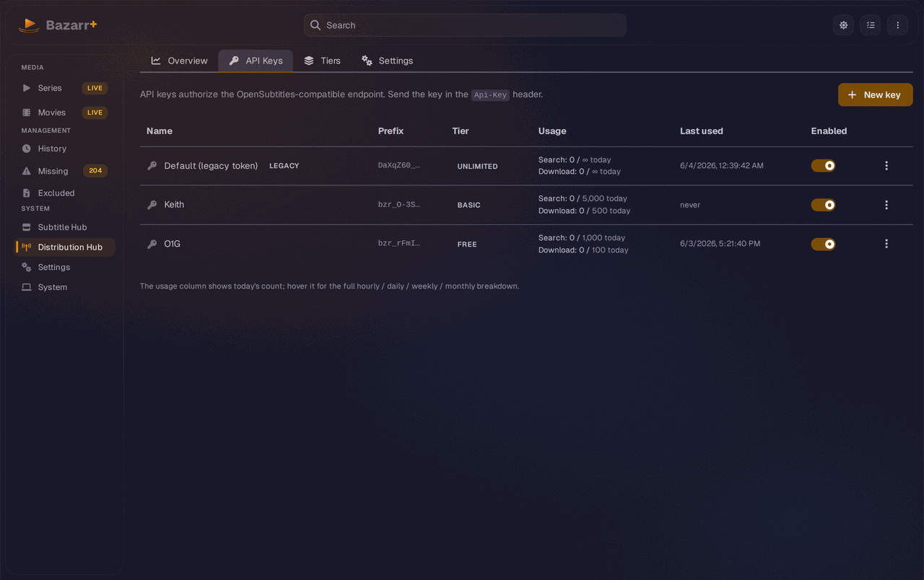Click the LEGACY tag on Default token
The height and width of the screenshot is (580, 924).
[x=284, y=166]
